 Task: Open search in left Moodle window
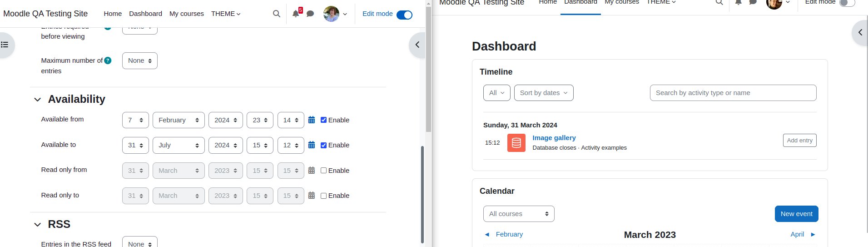[x=276, y=14]
